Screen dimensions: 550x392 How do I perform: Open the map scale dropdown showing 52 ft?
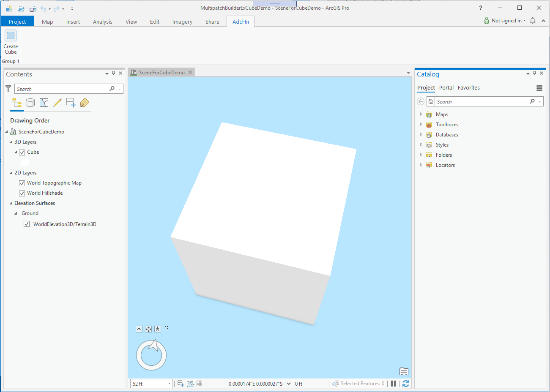point(170,383)
